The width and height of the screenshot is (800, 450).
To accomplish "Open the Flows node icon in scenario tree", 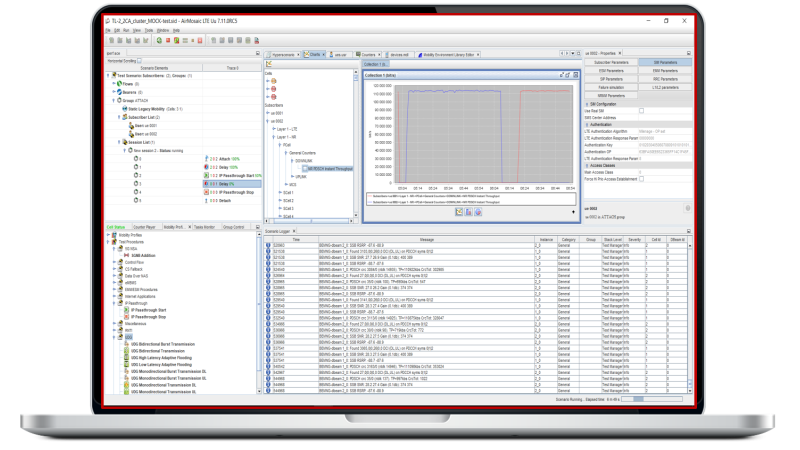I will [119, 84].
